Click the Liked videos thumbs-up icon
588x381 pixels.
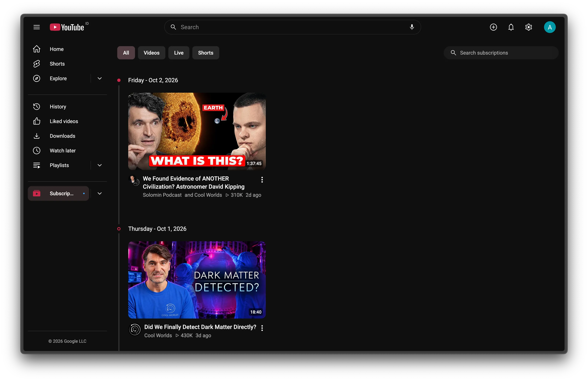coord(37,121)
